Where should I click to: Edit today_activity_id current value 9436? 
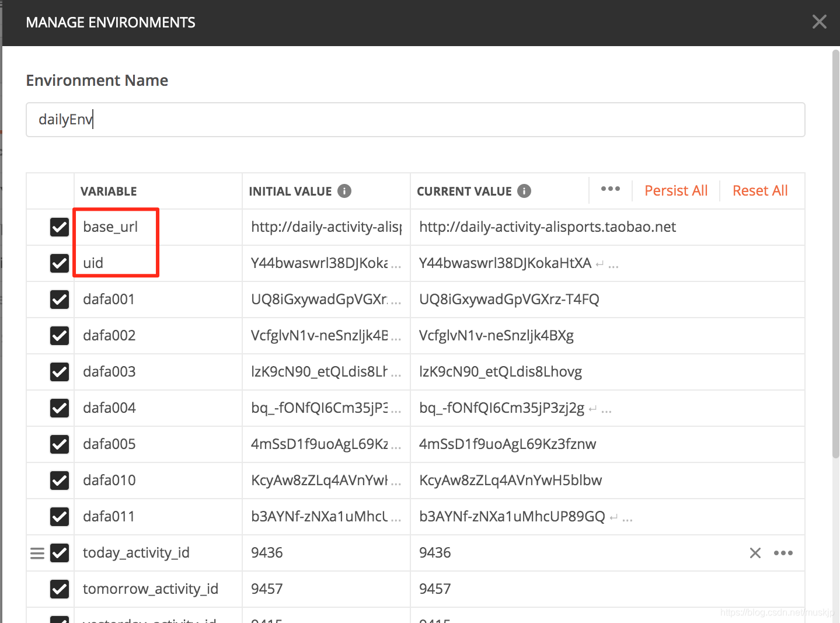(x=435, y=553)
